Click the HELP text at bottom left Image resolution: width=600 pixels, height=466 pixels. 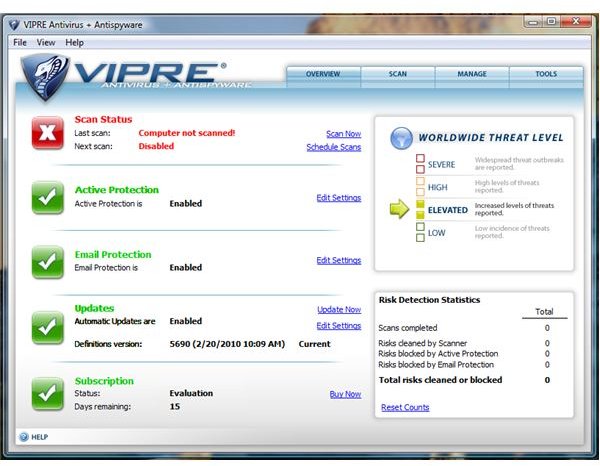coord(39,437)
